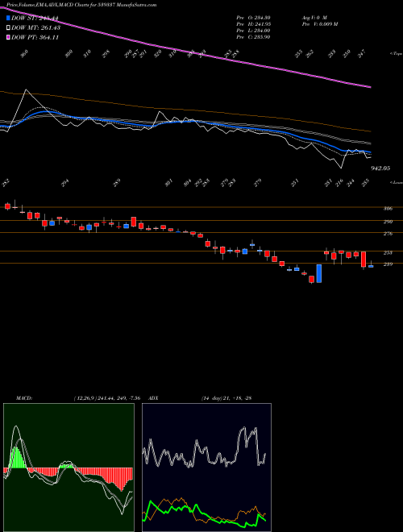Click the 253 price level label

coord(388,253)
